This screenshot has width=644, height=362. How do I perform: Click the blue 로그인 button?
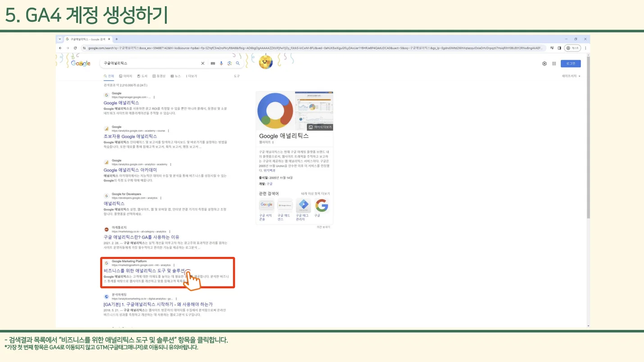(x=571, y=64)
